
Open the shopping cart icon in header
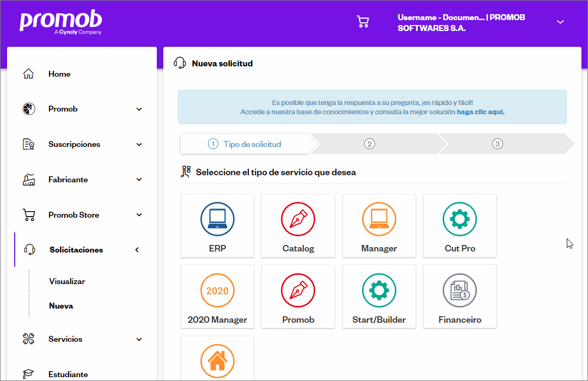pyautogui.click(x=363, y=22)
